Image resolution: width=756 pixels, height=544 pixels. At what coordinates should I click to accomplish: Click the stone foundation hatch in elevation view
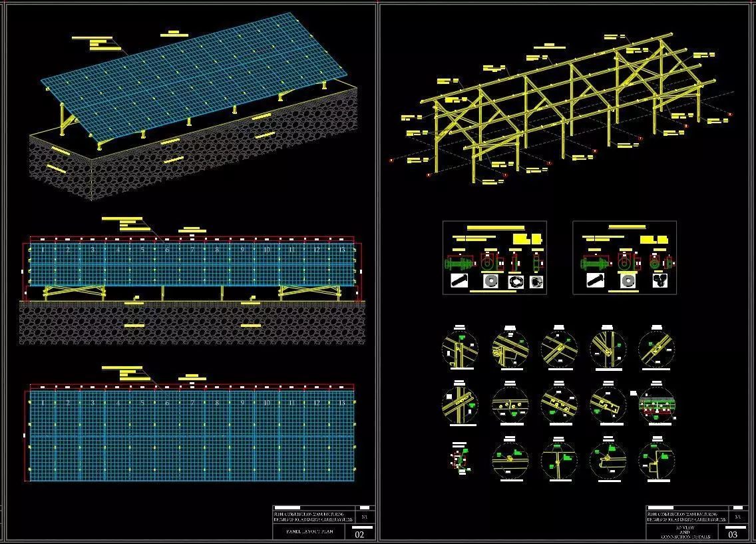192,324
